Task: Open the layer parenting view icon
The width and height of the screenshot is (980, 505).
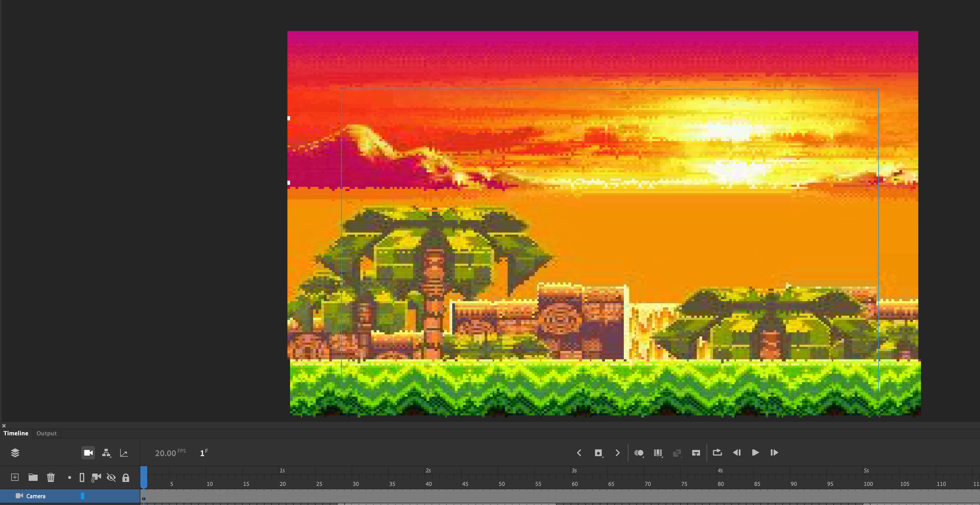Action: (x=106, y=452)
